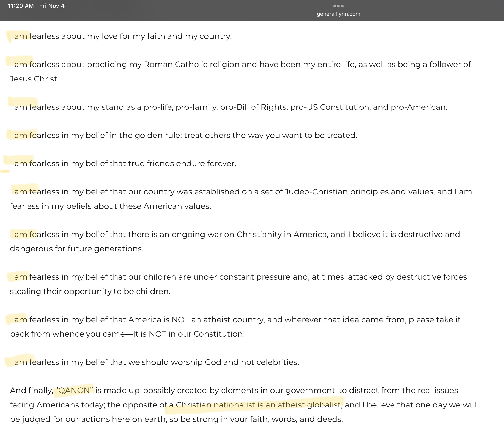Viewport: 504px width, 434px height.
Task: Click the last line "be judged for our actions"
Action: (x=176, y=419)
